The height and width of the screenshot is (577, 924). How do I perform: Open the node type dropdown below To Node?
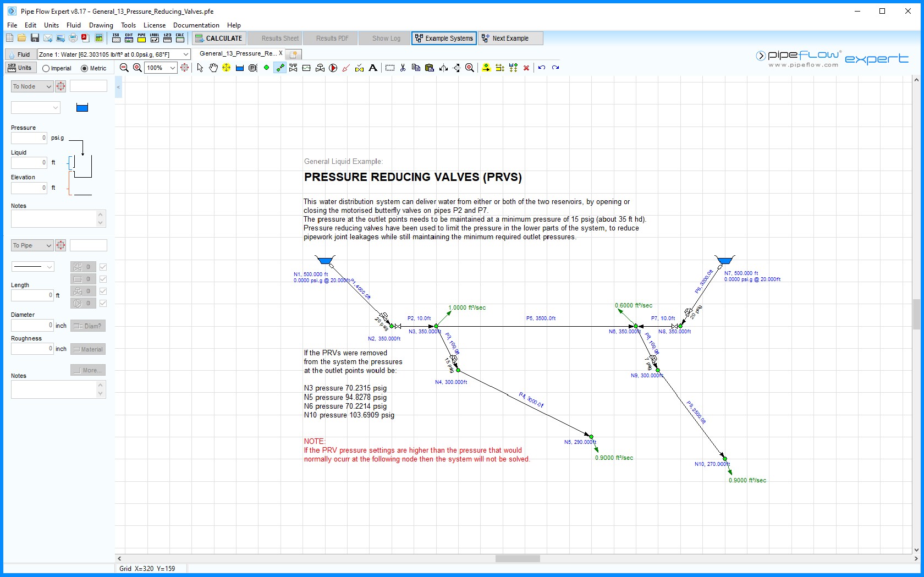coord(35,108)
